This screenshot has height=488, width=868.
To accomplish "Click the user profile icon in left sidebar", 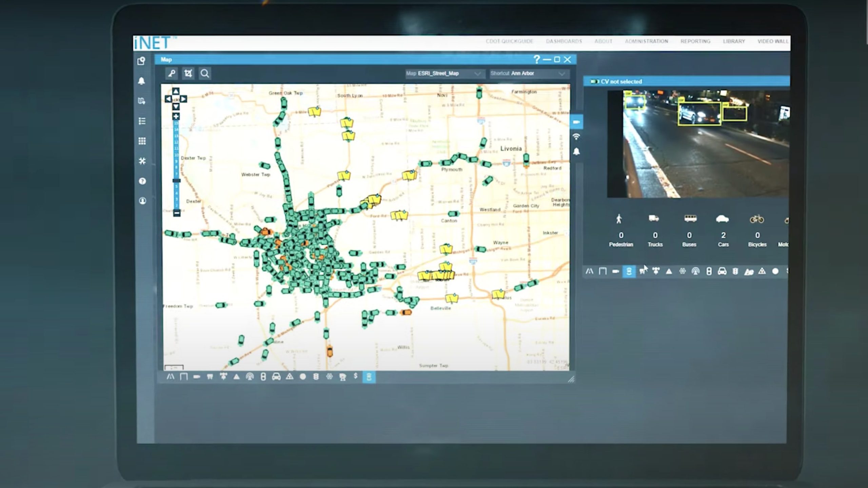I will [142, 201].
